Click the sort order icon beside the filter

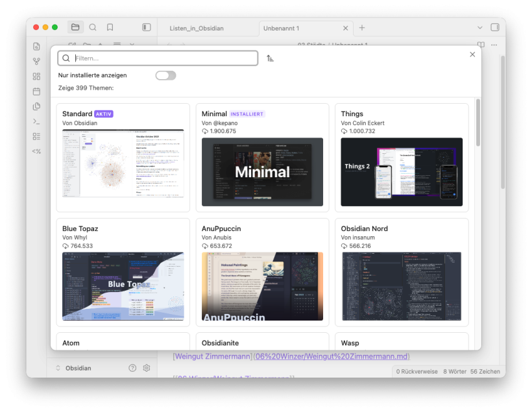tap(270, 58)
